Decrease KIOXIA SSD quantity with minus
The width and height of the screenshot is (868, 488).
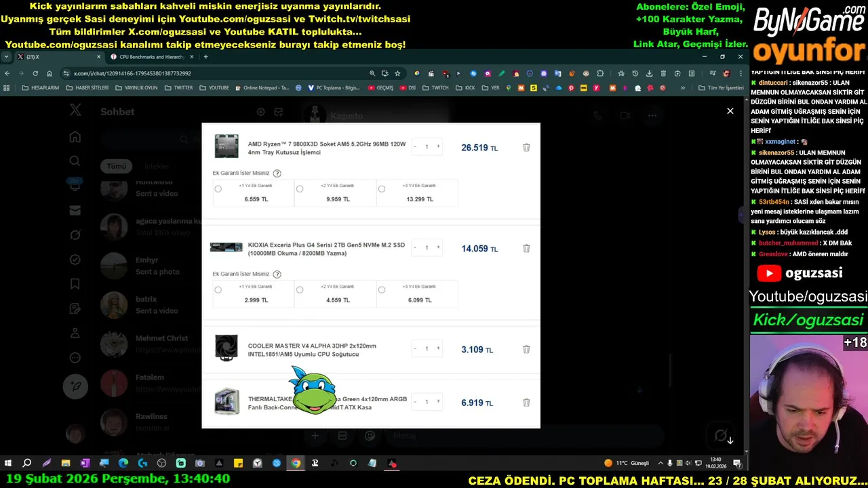(415, 247)
